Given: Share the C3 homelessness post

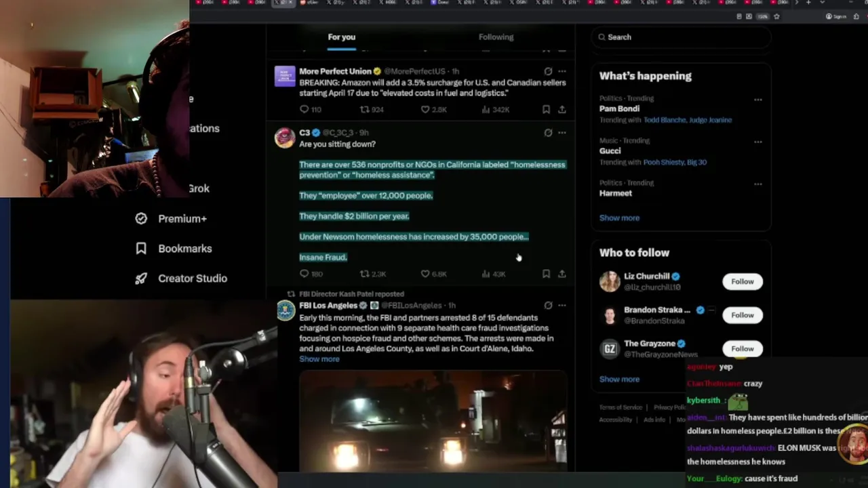Looking at the screenshot, I should tap(562, 274).
